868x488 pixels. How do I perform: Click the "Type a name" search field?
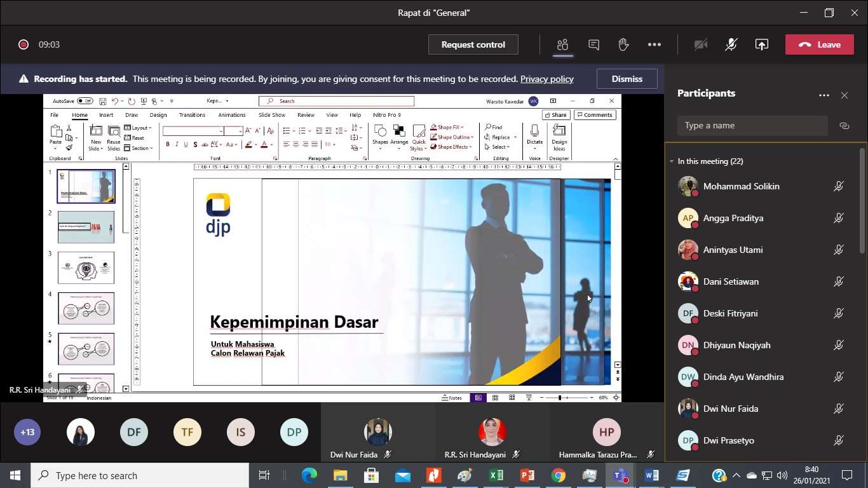[x=752, y=126]
